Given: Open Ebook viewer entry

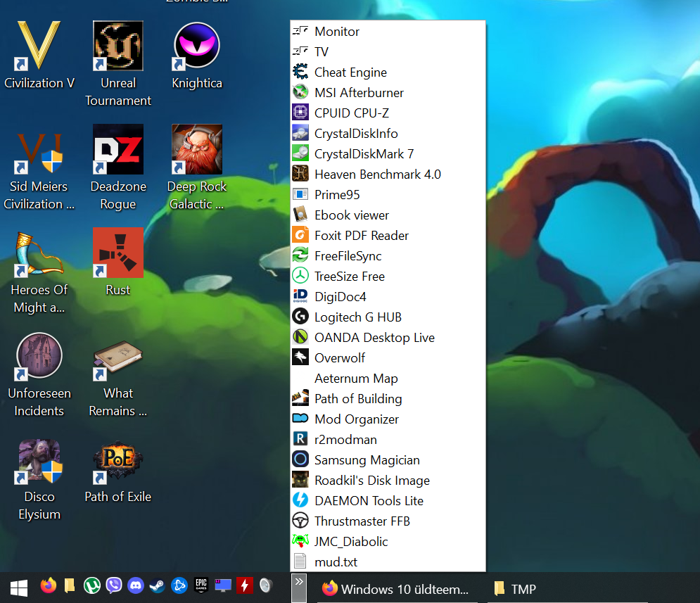Looking at the screenshot, I should (388, 215).
